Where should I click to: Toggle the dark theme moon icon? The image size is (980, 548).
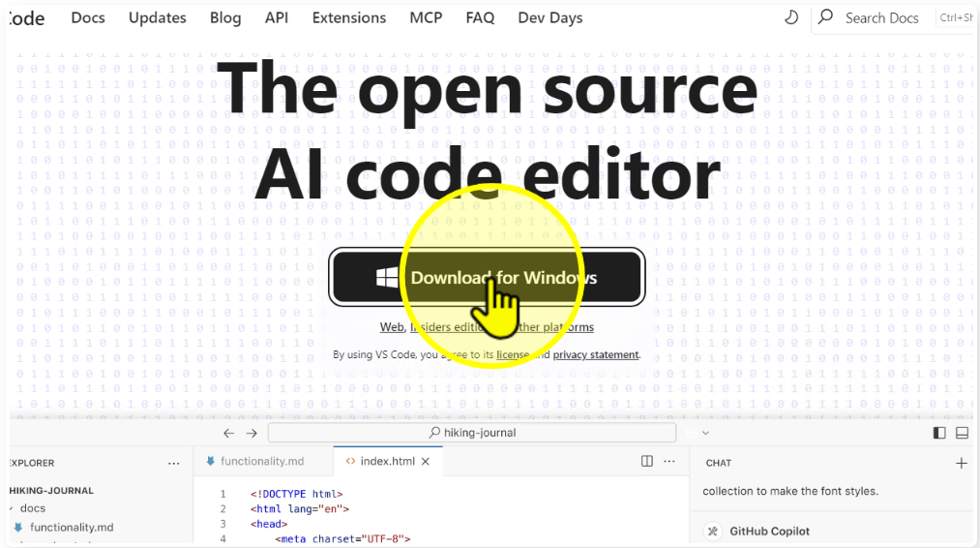pos(790,17)
